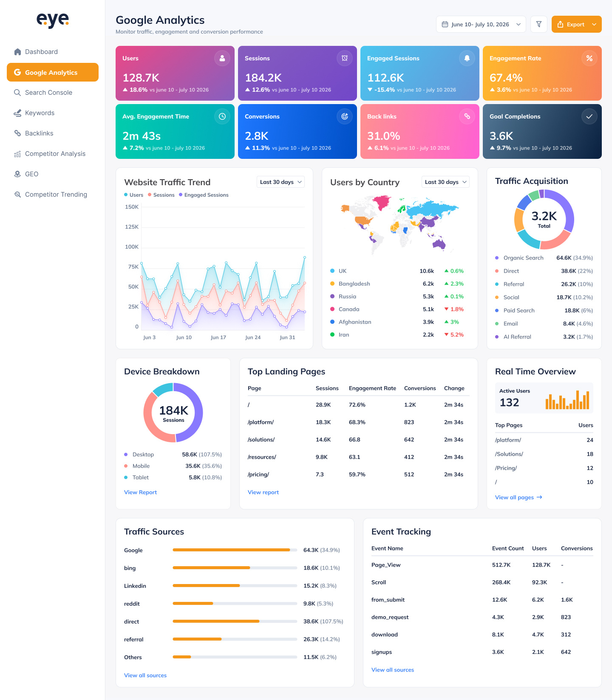This screenshot has width=612, height=700.
Task: Click the filter funnel icon
Action: 539,24
